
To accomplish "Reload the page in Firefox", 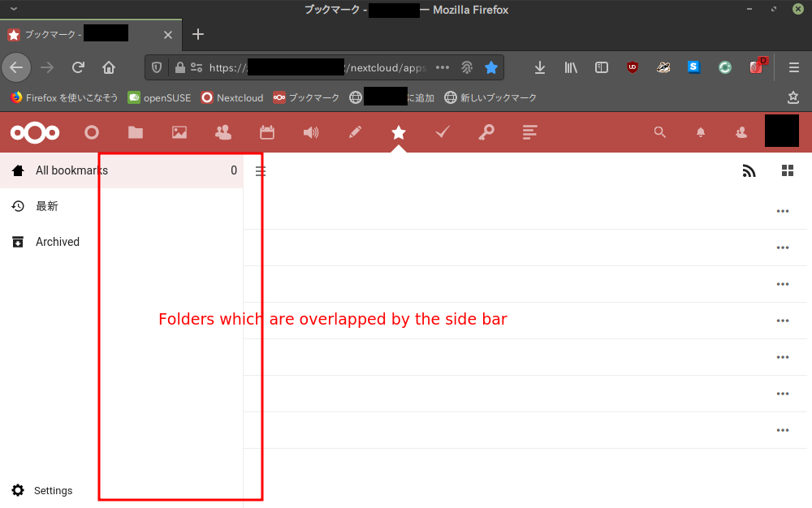I will tap(78, 67).
